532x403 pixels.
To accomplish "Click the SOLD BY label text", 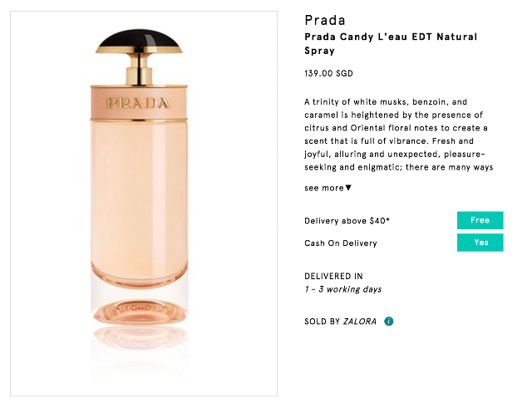I will pos(323,321).
